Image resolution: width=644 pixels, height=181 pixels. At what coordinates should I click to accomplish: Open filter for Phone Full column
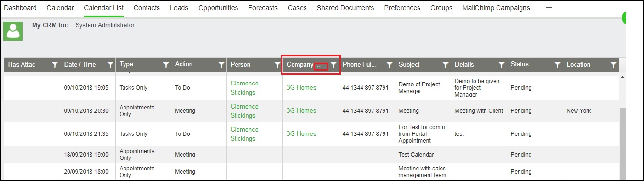click(390, 65)
